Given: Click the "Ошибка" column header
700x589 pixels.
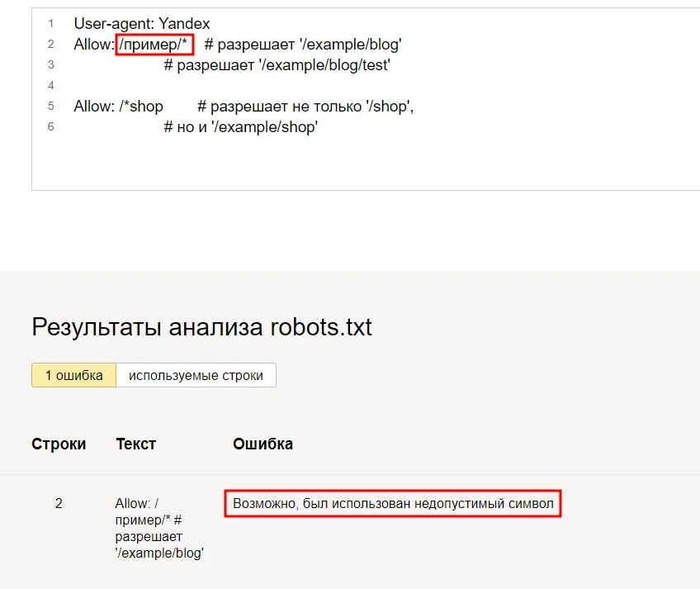Looking at the screenshot, I should tap(262, 444).
